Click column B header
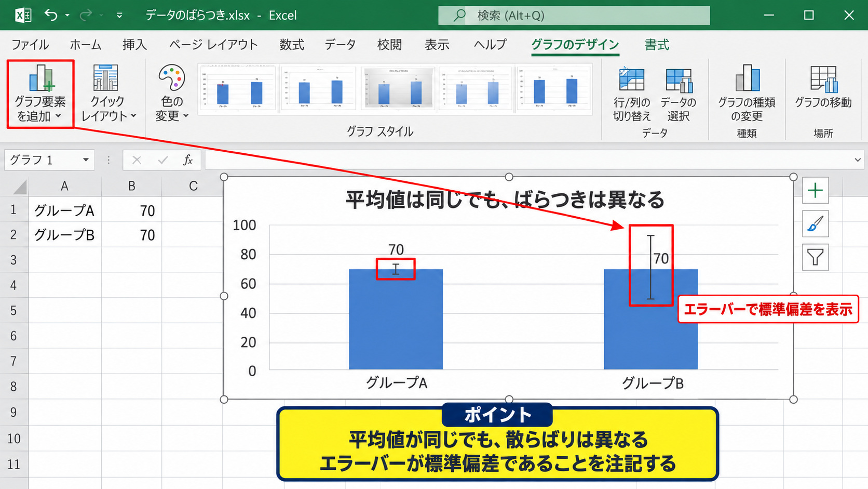Image resolution: width=868 pixels, height=489 pixels. (x=132, y=186)
